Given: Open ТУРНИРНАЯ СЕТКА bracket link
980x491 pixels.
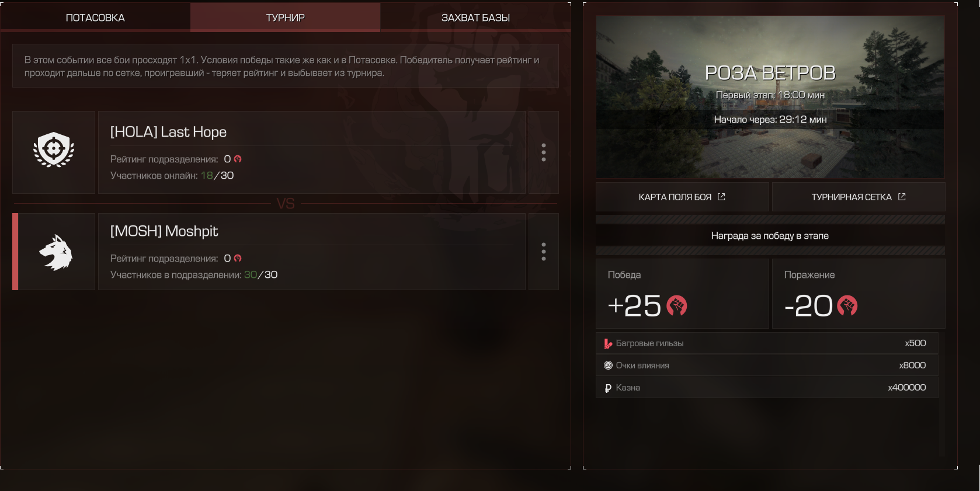Looking at the screenshot, I should pos(859,197).
